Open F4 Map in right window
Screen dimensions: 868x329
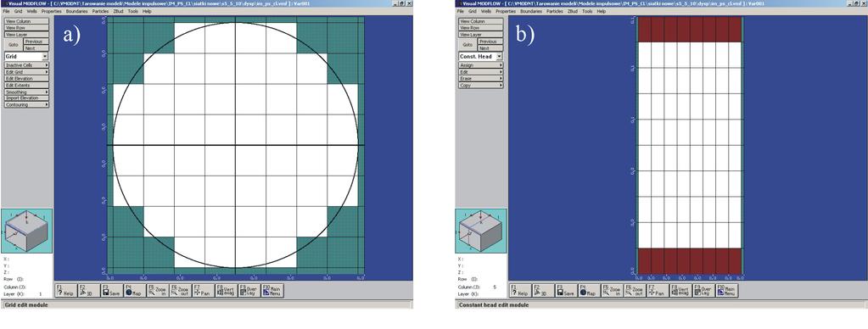click(x=590, y=290)
